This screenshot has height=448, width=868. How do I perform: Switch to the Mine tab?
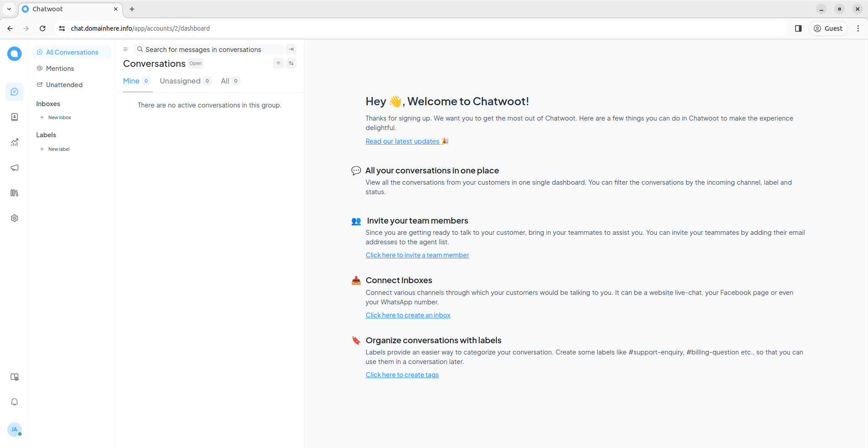137,81
